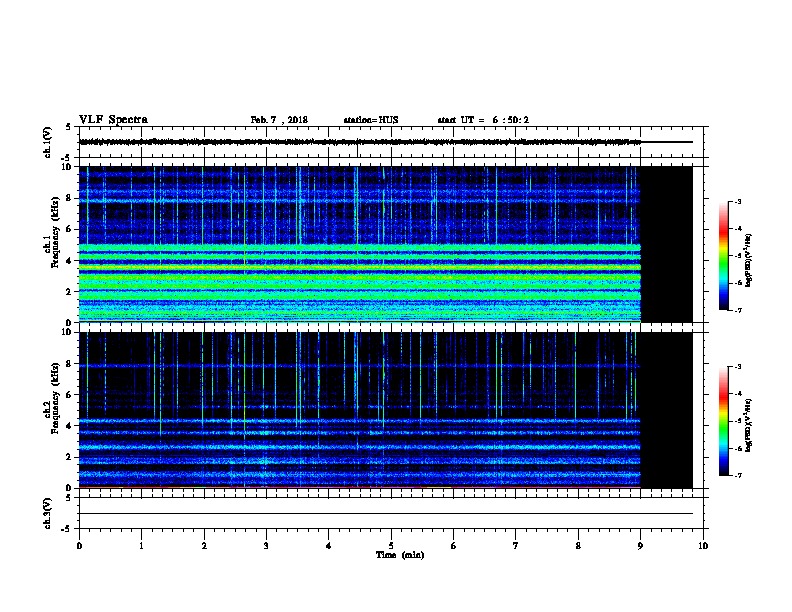
Task: Click the "ch.3(V)" axis label
Action: (47, 513)
